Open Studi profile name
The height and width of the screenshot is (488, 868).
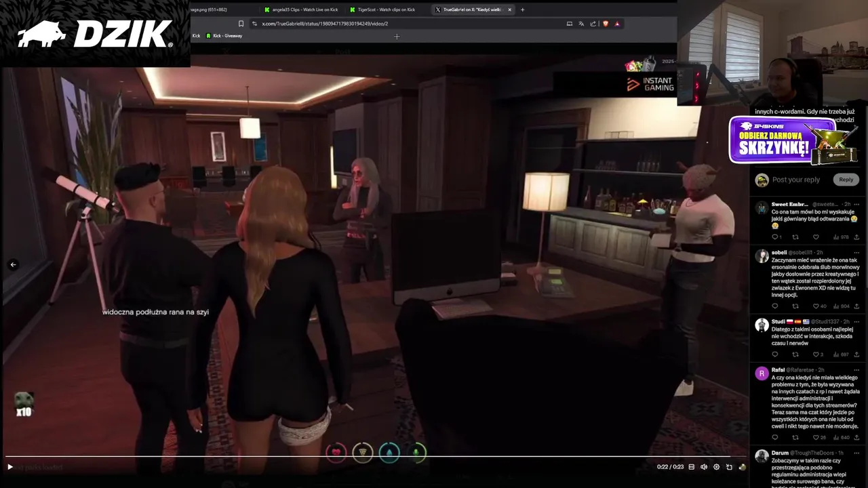click(778, 321)
